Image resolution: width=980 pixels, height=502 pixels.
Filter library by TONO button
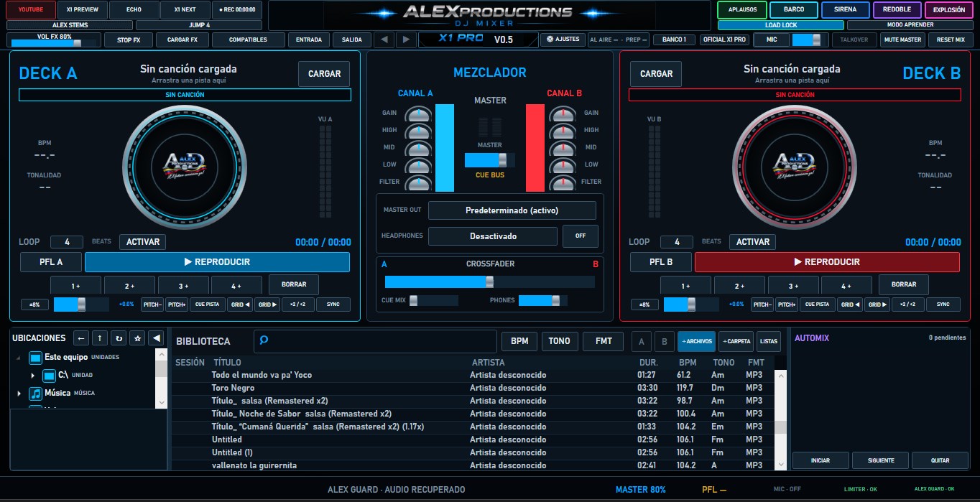coord(559,341)
